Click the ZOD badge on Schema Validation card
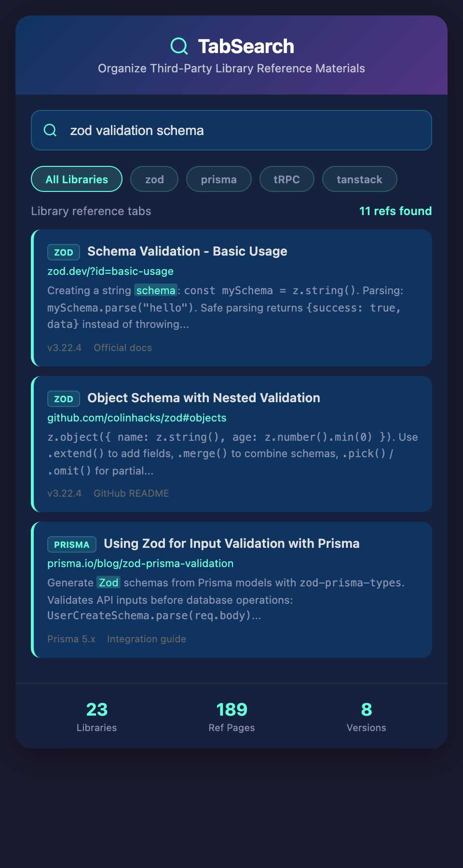Viewport: 463px width, 868px height. click(x=63, y=252)
